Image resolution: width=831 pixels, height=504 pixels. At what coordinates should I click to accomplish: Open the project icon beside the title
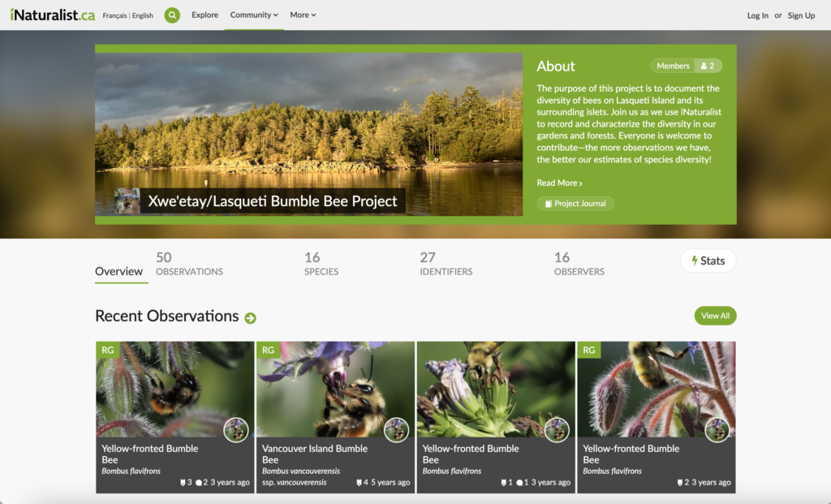pyautogui.click(x=127, y=200)
